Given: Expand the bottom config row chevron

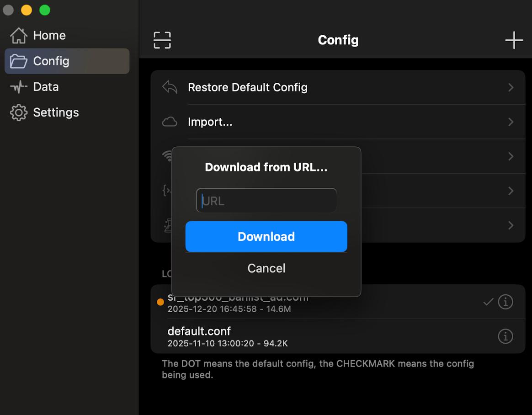Looking at the screenshot, I should (x=511, y=225).
